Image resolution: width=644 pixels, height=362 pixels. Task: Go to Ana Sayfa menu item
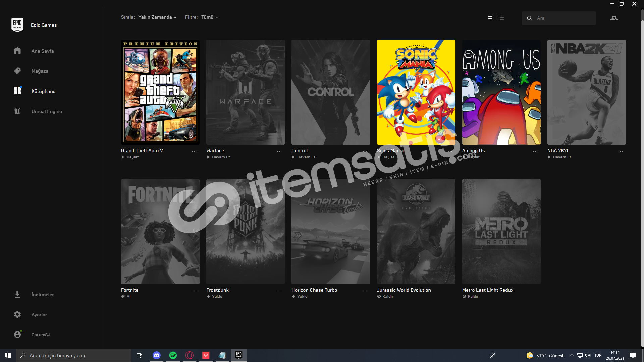point(43,51)
